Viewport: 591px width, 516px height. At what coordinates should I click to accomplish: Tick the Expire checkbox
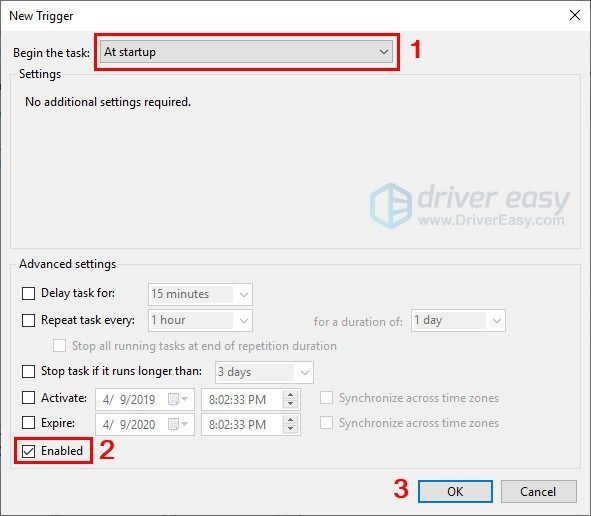29,423
